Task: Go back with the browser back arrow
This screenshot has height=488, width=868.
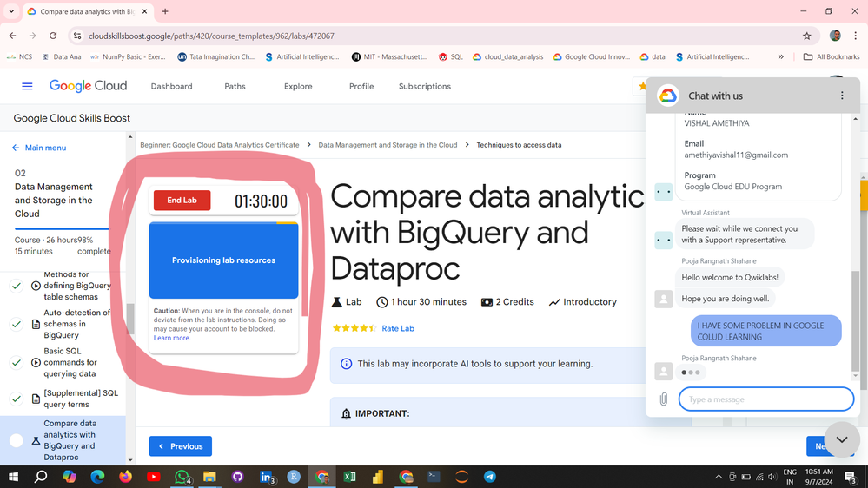Action: pyautogui.click(x=13, y=36)
